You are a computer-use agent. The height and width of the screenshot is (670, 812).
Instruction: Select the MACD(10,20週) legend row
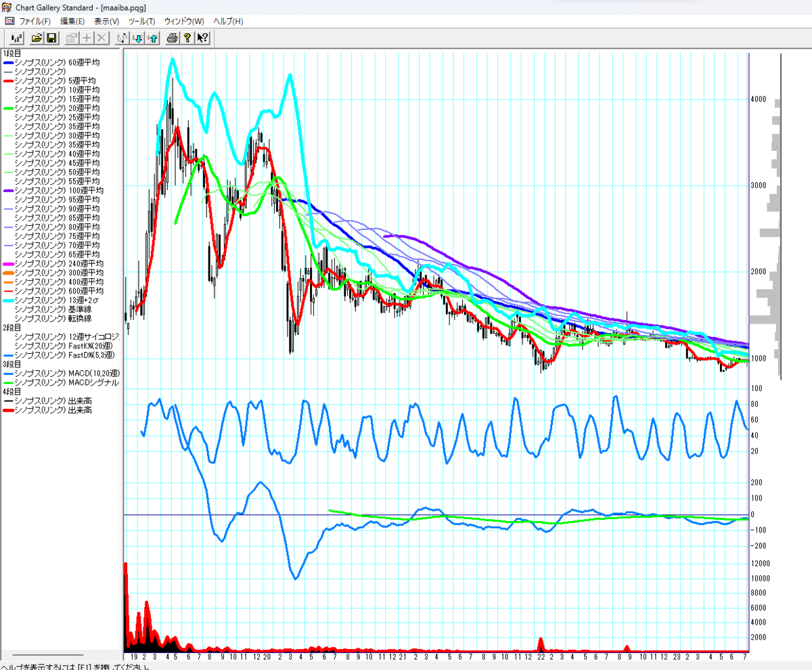(61, 374)
